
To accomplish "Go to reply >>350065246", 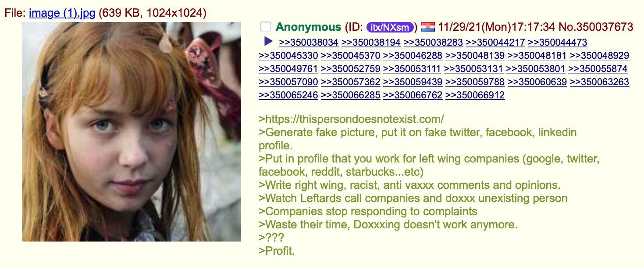I will pos(288,95).
